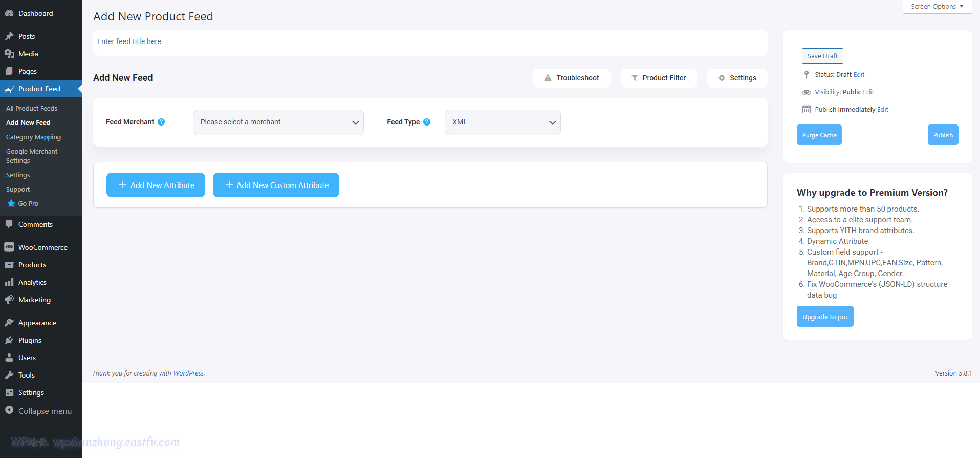Click the Posts pin icon
This screenshot has height=458, width=980.
(9, 36)
